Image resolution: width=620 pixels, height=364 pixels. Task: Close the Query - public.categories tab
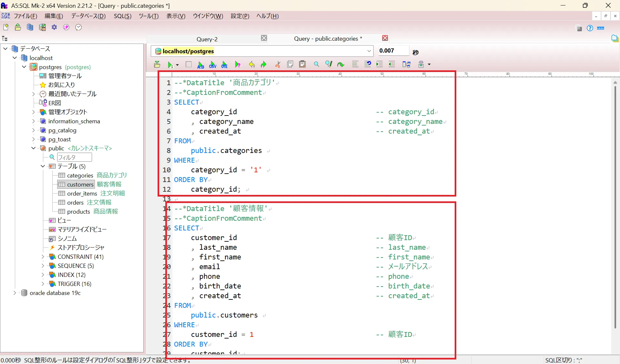[x=385, y=38]
